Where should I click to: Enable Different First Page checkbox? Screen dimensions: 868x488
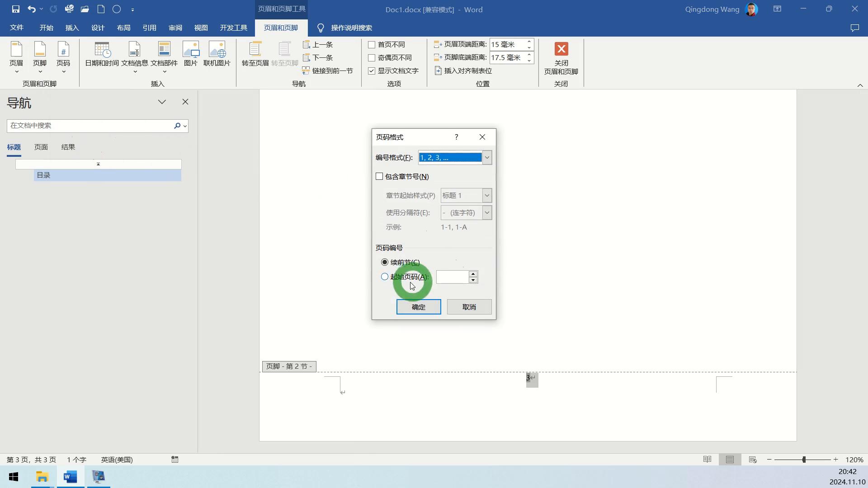coord(372,45)
